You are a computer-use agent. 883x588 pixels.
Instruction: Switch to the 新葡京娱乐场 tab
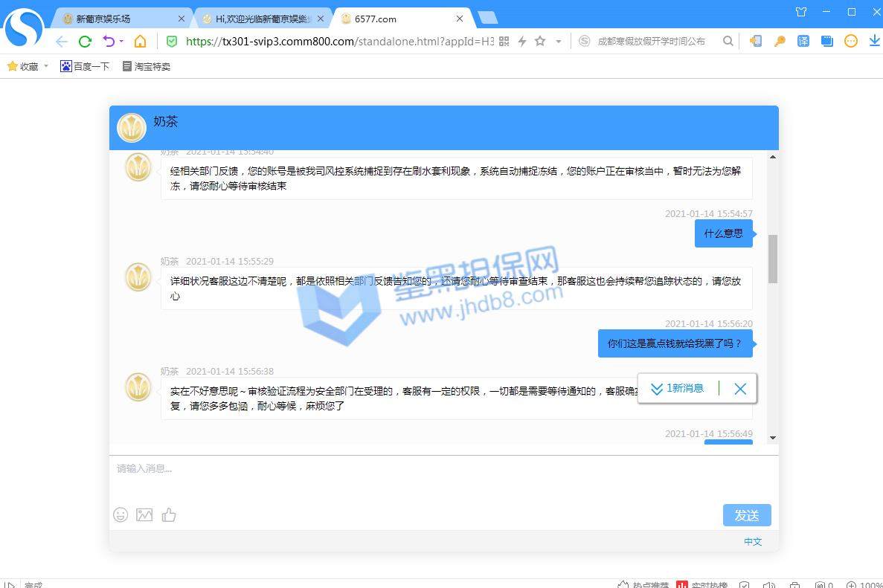point(119,19)
